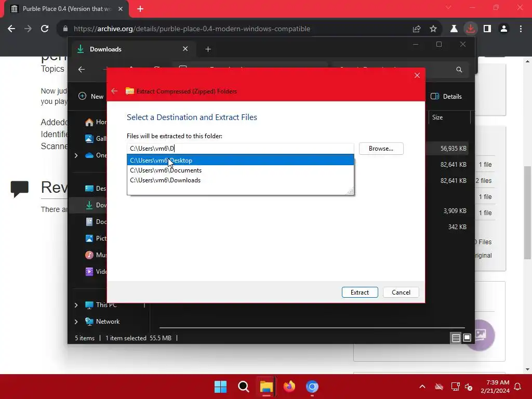This screenshot has width=532, height=399.
Task: Cancel the extraction dialog
Action: coord(401,292)
